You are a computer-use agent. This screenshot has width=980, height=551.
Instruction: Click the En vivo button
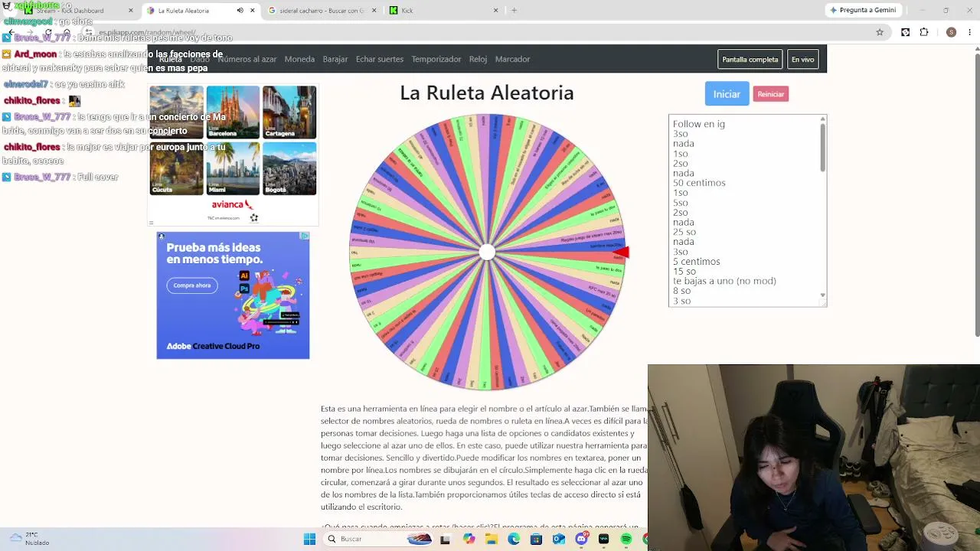pos(802,59)
